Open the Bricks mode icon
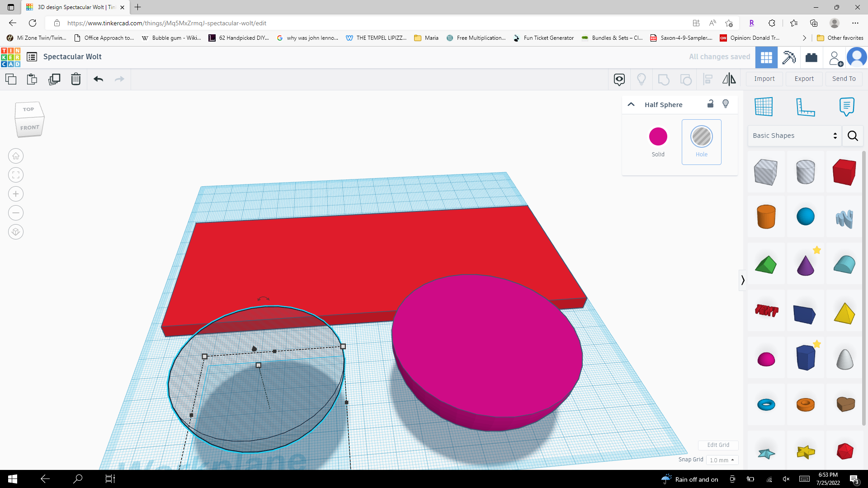Viewport: 868px width, 488px height. click(811, 57)
